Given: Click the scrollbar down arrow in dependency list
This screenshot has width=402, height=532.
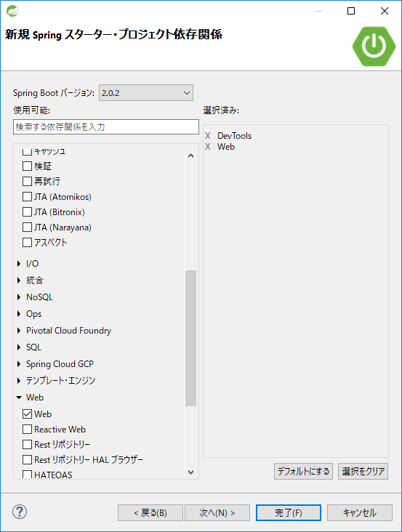Looking at the screenshot, I should click(190, 472).
